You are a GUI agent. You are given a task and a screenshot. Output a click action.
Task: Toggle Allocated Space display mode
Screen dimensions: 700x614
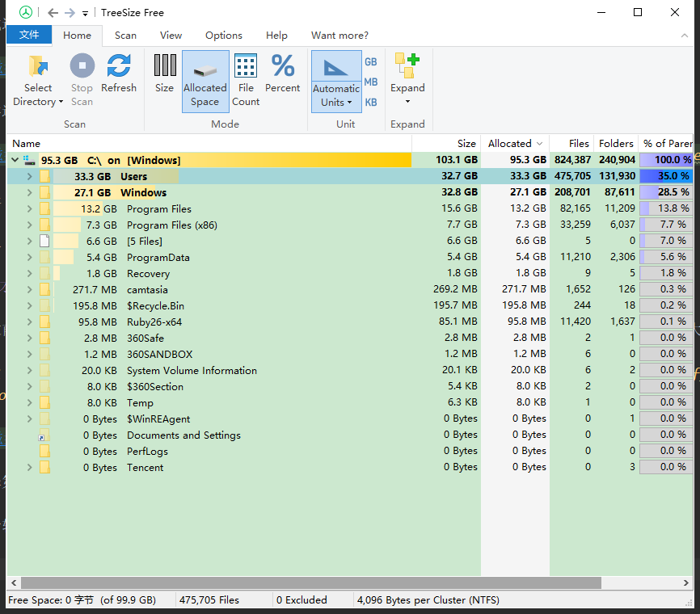pos(205,81)
